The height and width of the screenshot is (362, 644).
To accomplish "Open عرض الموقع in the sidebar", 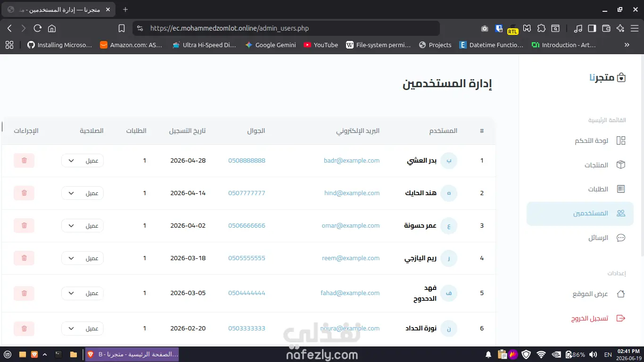I will click(x=580, y=294).
